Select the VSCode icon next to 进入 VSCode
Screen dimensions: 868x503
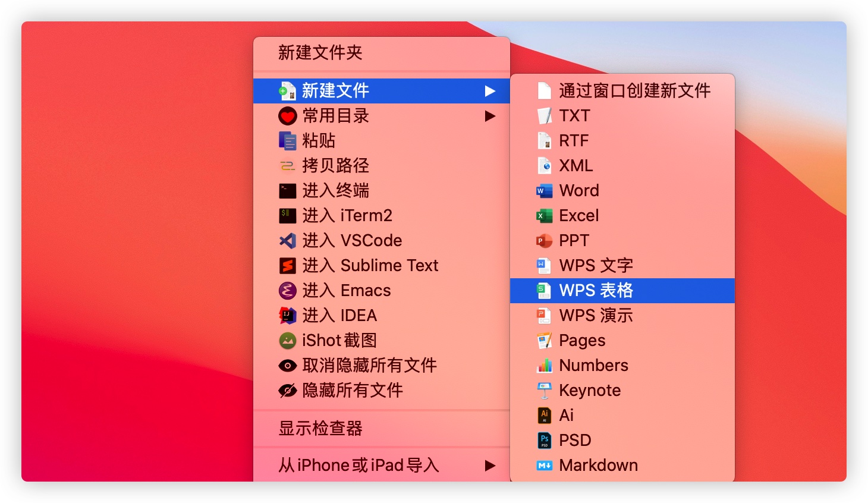(287, 240)
